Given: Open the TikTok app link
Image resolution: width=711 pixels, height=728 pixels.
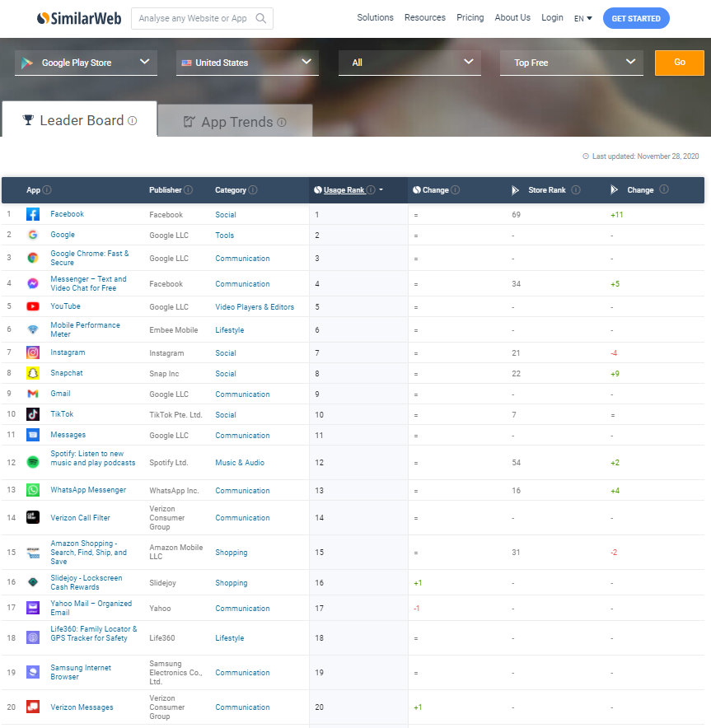Looking at the screenshot, I should (x=62, y=414).
